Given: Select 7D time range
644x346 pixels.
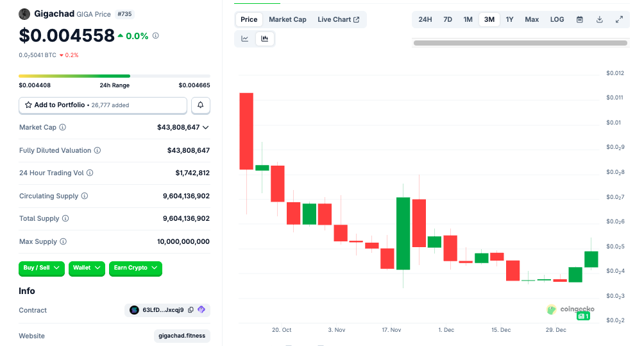Looking at the screenshot, I should point(448,19).
